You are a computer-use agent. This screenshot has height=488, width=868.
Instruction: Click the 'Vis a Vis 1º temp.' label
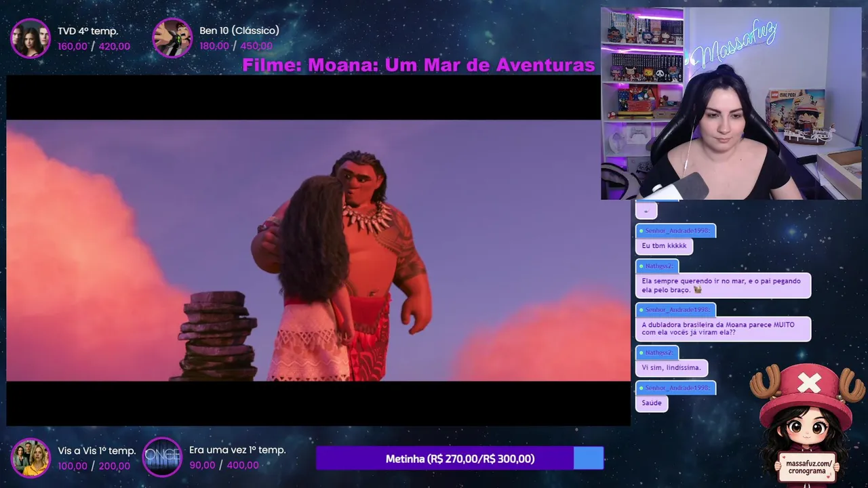tap(96, 451)
